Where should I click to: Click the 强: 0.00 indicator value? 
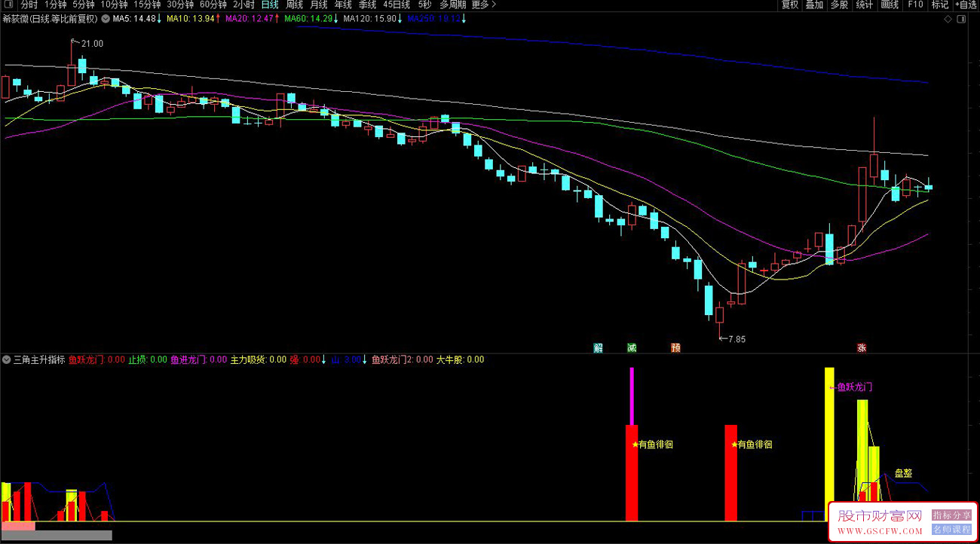[305, 359]
